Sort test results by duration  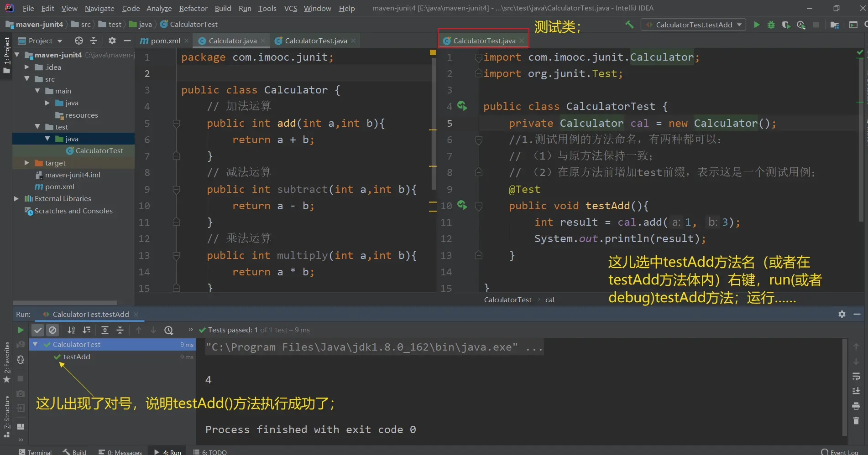coord(86,330)
